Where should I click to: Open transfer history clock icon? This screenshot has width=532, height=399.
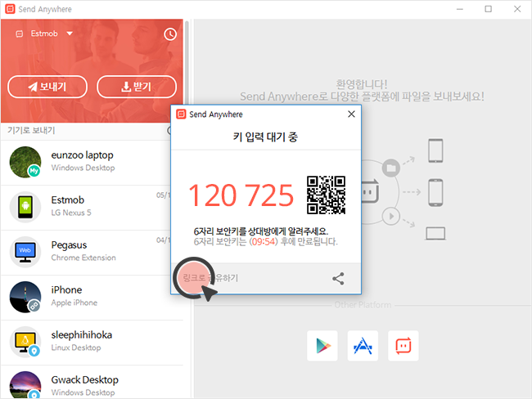[170, 34]
